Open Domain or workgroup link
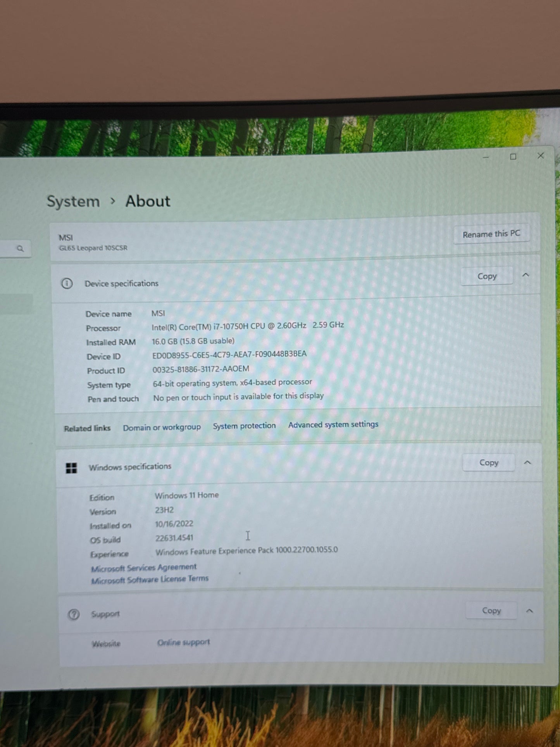Screen dimensions: 560x747 (162, 427)
